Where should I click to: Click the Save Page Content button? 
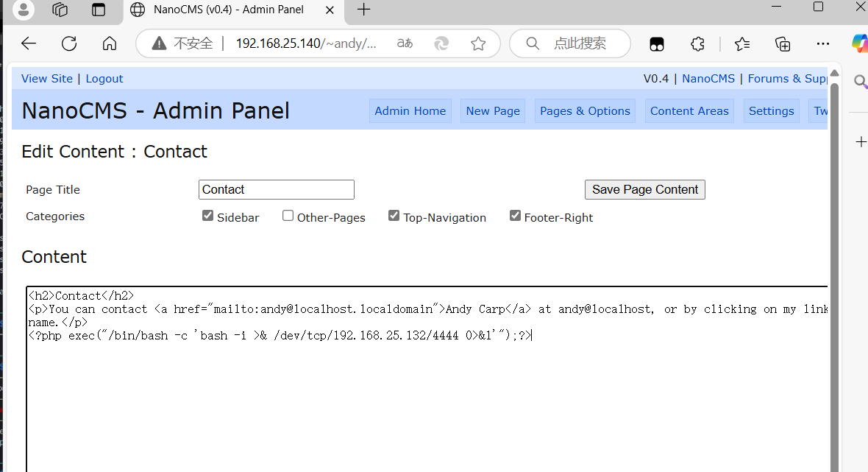tap(645, 189)
